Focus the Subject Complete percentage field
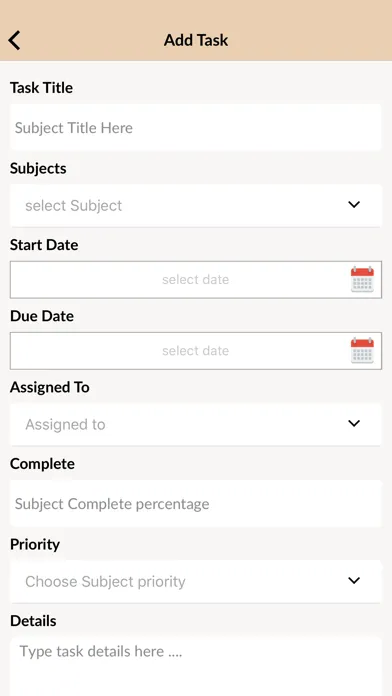The height and width of the screenshot is (696, 392). pos(195,504)
